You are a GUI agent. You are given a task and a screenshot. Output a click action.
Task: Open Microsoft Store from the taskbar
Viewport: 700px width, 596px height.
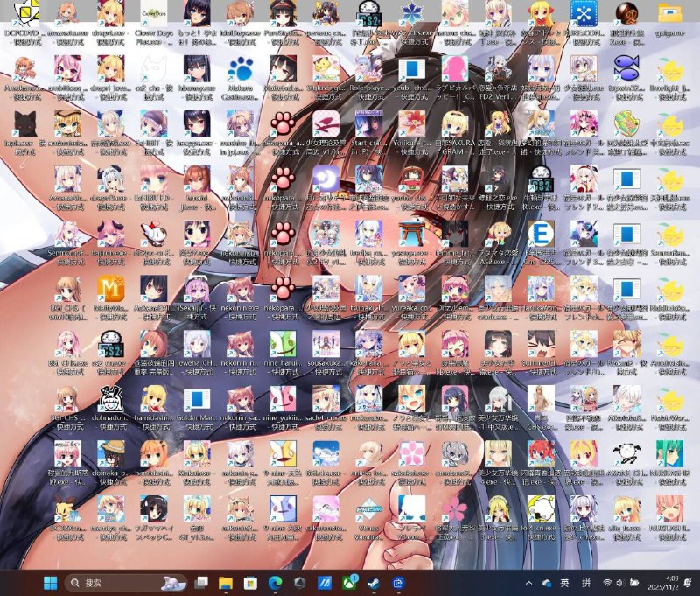250,583
